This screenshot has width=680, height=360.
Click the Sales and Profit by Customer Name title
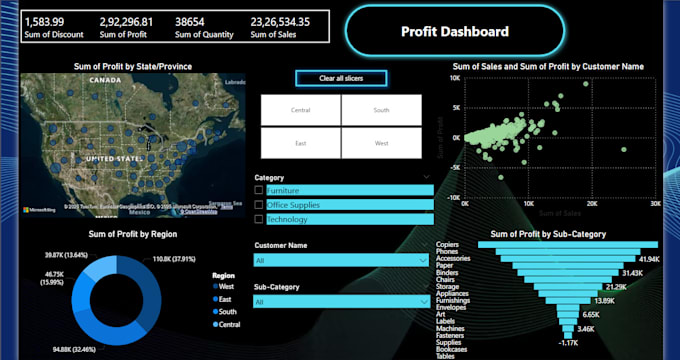pos(548,67)
